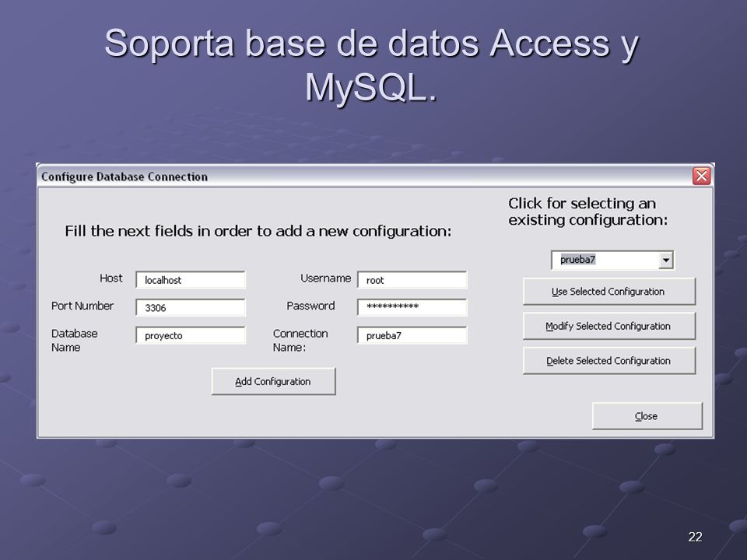The height and width of the screenshot is (560, 747).
Task: Click the Host label
Action: [x=111, y=278]
